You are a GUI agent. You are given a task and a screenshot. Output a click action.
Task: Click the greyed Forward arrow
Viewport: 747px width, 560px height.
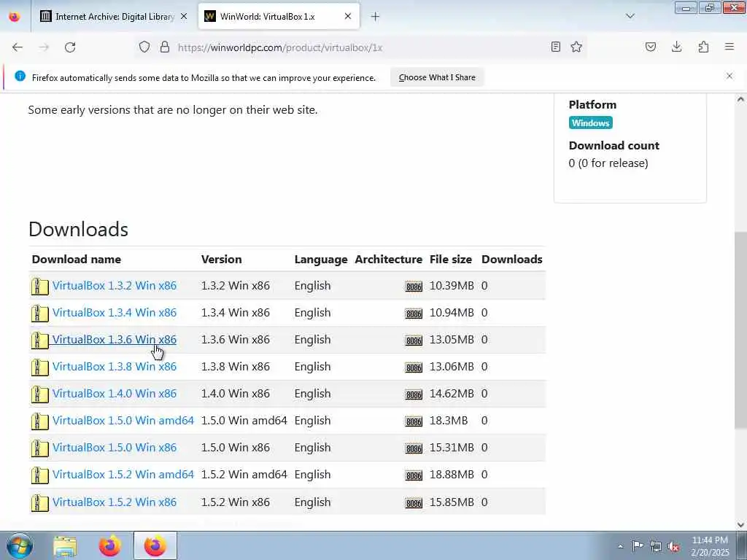pos(44,47)
